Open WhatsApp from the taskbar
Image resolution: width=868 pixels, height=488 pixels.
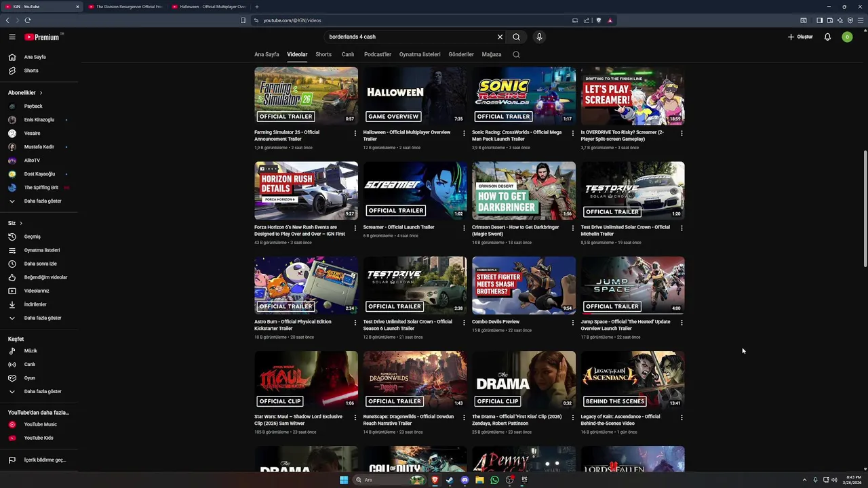coord(494,480)
